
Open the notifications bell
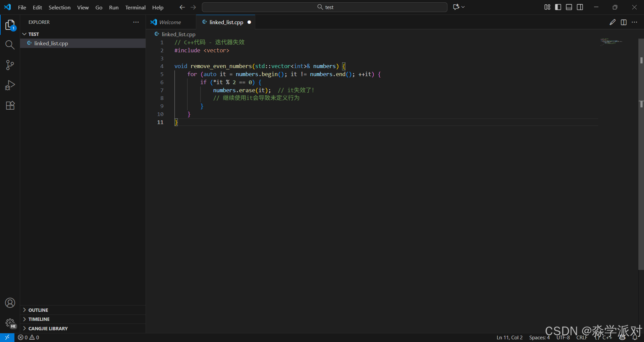pyautogui.click(x=635, y=337)
